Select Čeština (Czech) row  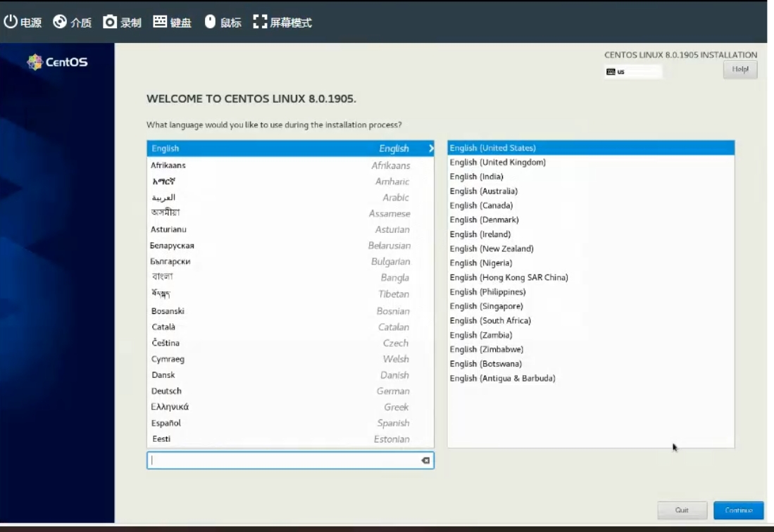tap(290, 343)
